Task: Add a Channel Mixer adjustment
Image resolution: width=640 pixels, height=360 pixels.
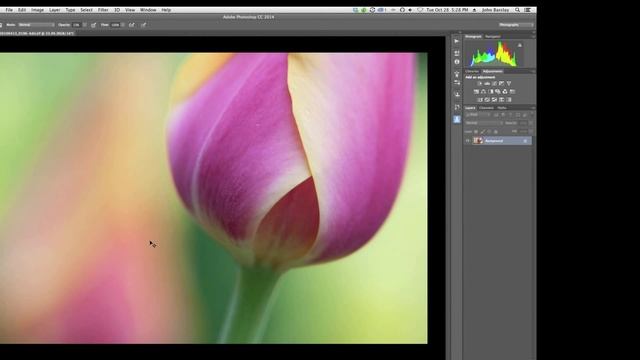Action: pos(505,92)
